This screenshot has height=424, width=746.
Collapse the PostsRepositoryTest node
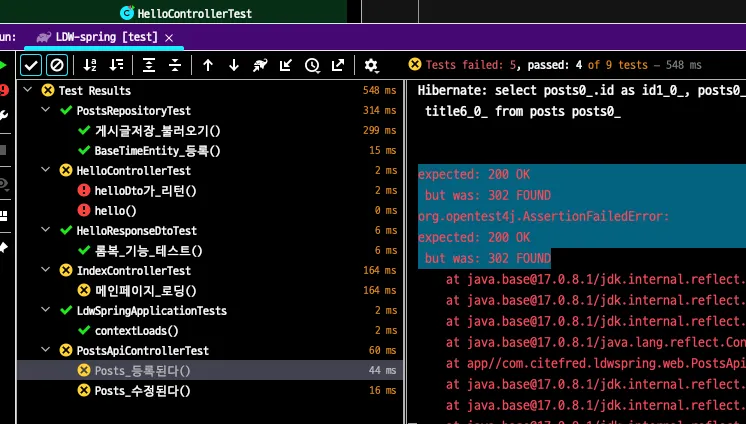point(47,110)
